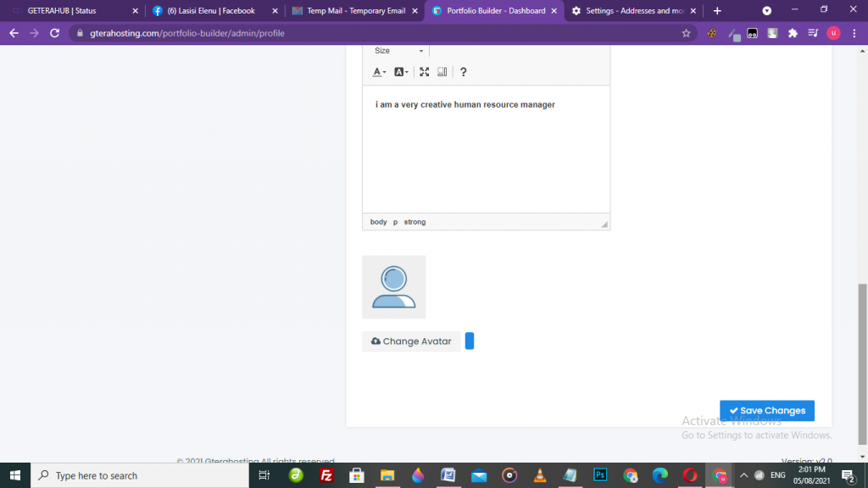The height and width of the screenshot is (488, 868).
Task: Click the Change Avatar upload button
Action: click(x=411, y=341)
